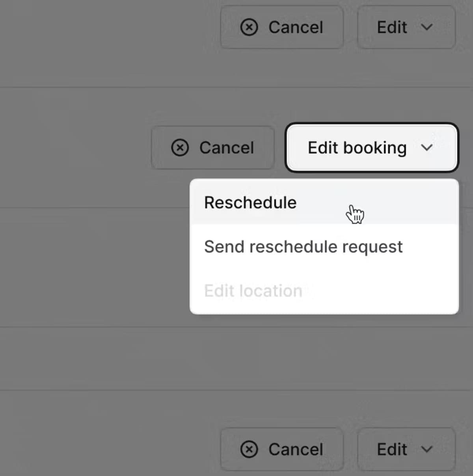Image resolution: width=473 pixels, height=476 pixels.
Task: Click the circled-x icon in the top Cancel button
Action: (249, 28)
